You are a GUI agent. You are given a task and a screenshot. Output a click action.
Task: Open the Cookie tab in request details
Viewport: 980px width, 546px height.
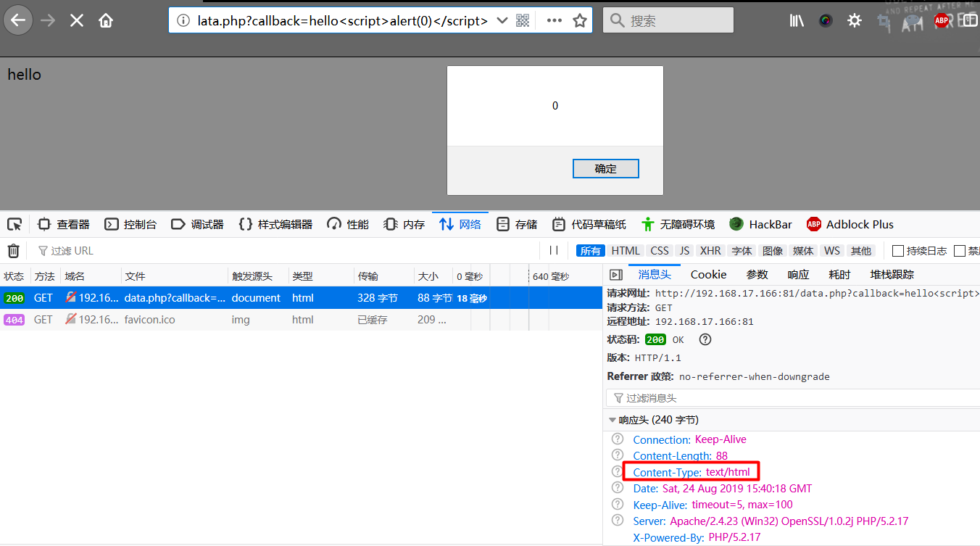(x=708, y=274)
